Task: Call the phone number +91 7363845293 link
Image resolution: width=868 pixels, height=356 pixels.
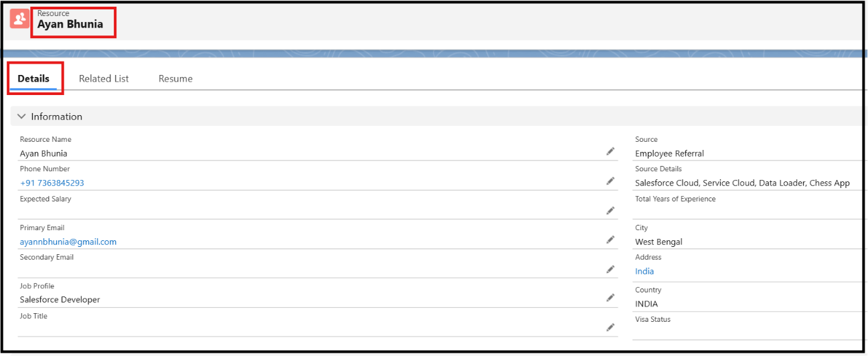Action: pyautogui.click(x=52, y=183)
